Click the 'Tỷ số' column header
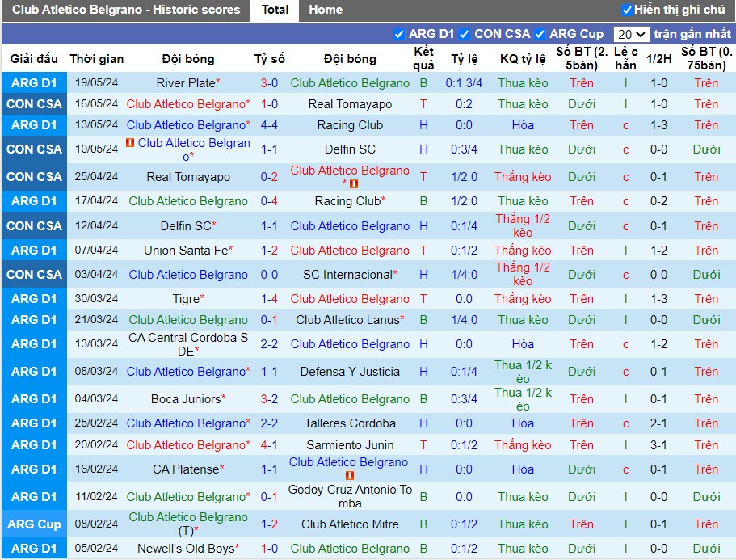The height and width of the screenshot is (560, 736). coord(269,59)
